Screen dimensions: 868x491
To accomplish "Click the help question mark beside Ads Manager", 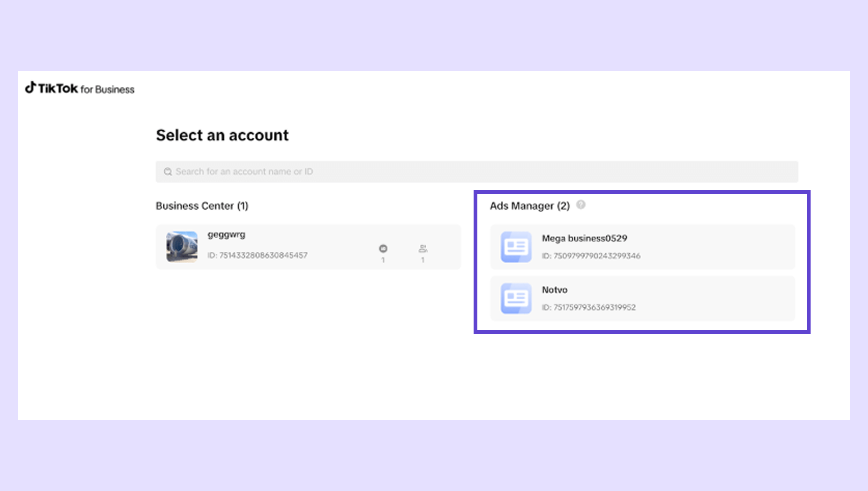I will pos(580,205).
